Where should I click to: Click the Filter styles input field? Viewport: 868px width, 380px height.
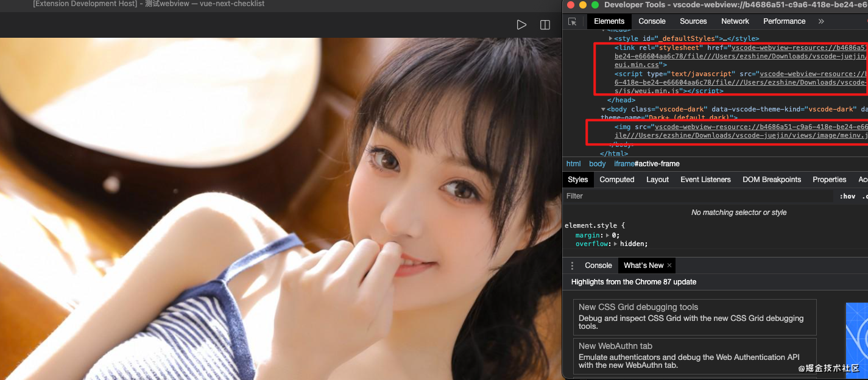[697, 196]
